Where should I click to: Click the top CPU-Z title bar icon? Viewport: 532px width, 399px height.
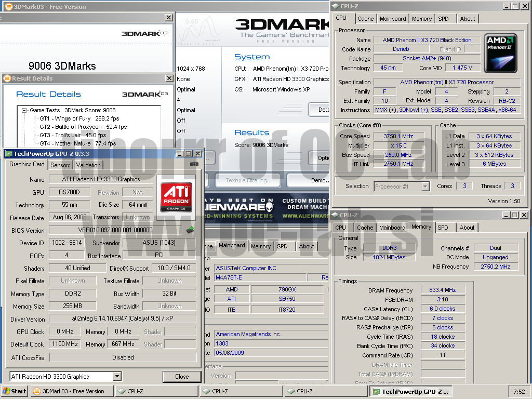click(x=335, y=6)
